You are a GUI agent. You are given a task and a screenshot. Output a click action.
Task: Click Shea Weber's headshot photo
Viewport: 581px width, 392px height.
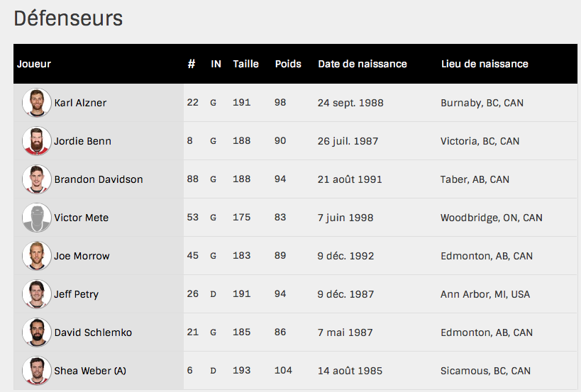pyautogui.click(x=36, y=371)
